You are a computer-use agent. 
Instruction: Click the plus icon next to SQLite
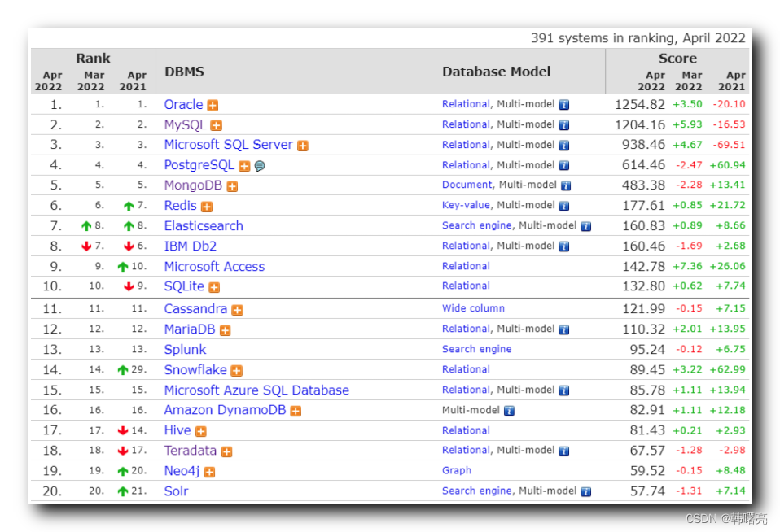click(214, 287)
